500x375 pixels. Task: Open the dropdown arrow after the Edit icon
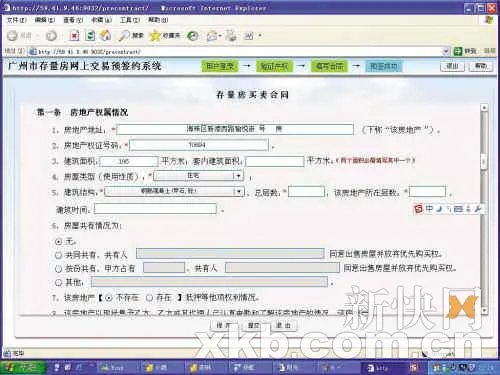260,35
